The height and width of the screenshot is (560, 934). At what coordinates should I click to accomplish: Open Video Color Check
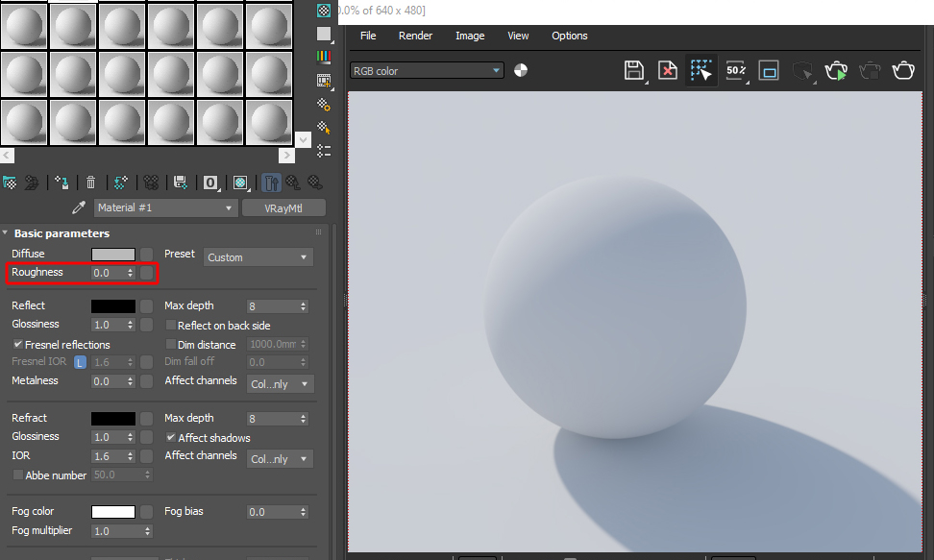pos(324,57)
